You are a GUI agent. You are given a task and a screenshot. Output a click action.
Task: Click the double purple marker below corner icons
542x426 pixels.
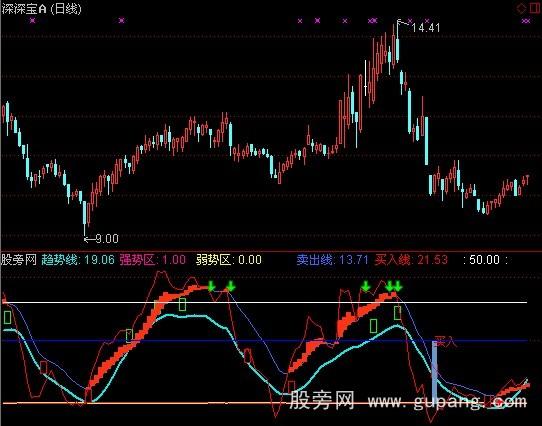point(526,21)
